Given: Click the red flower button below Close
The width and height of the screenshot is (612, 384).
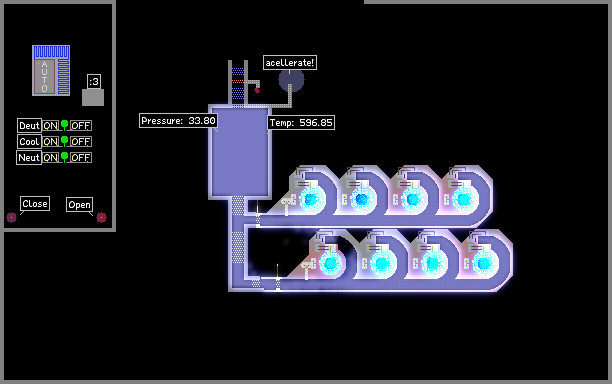Looking at the screenshot, I should point(12,217).
